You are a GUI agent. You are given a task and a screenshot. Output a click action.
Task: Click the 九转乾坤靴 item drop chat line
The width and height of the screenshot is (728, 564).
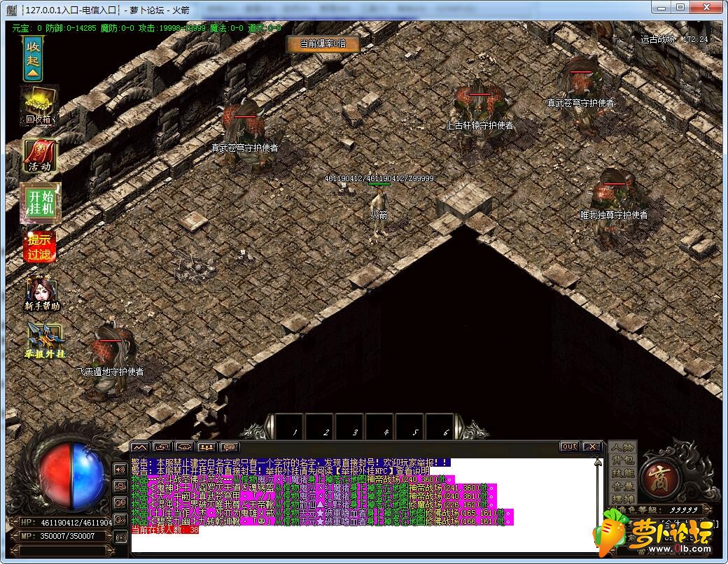(x=322, y=522)
